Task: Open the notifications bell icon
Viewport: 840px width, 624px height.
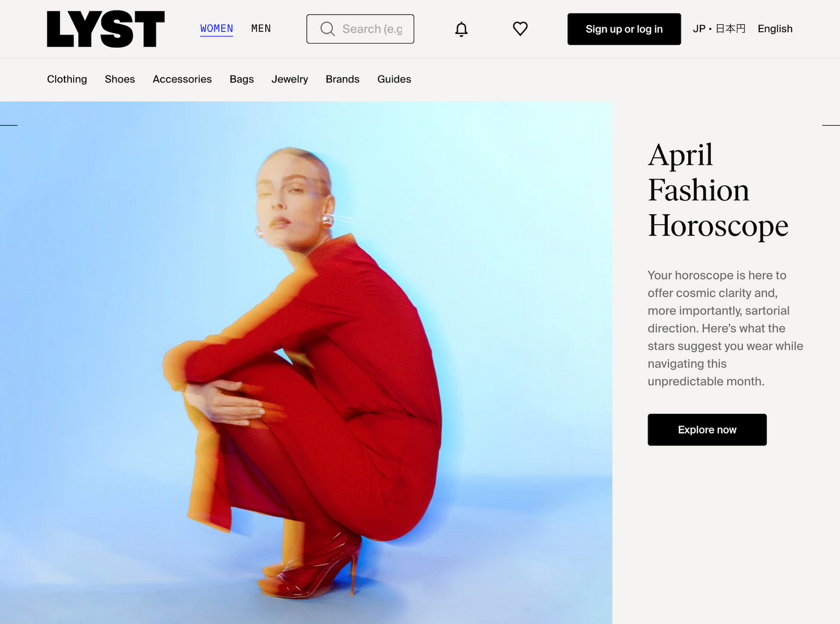Action: coord(461,29)
